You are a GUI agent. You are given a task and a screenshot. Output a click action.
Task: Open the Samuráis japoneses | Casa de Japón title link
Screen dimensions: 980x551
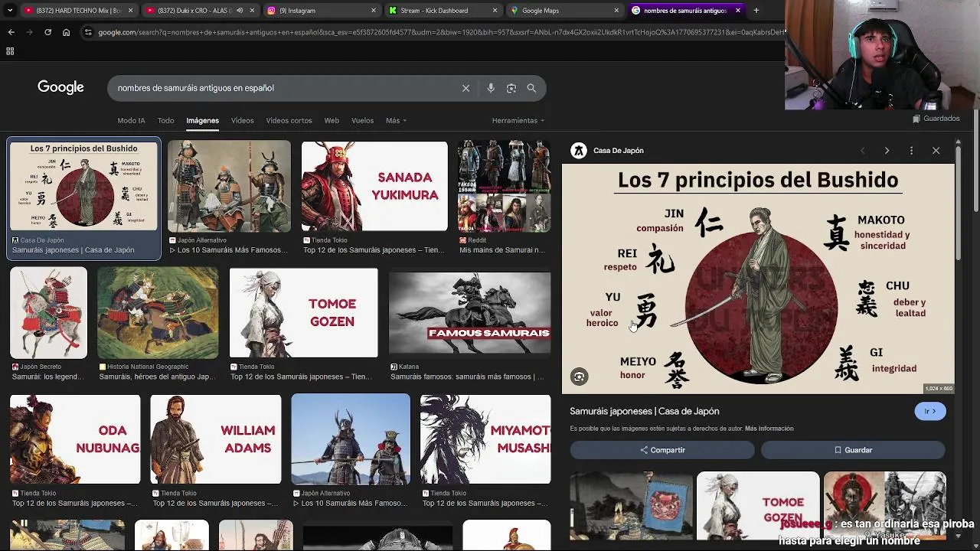(644, 412)
